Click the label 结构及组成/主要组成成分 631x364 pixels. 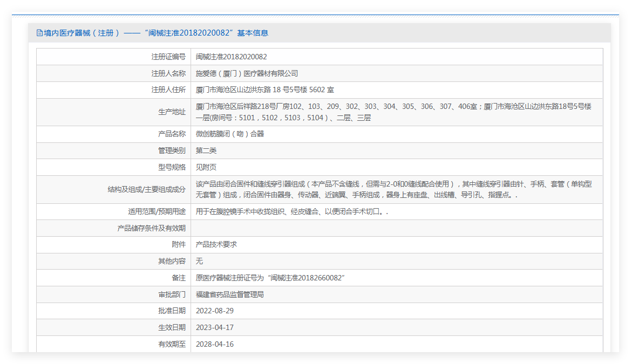[x=146, y=189]
